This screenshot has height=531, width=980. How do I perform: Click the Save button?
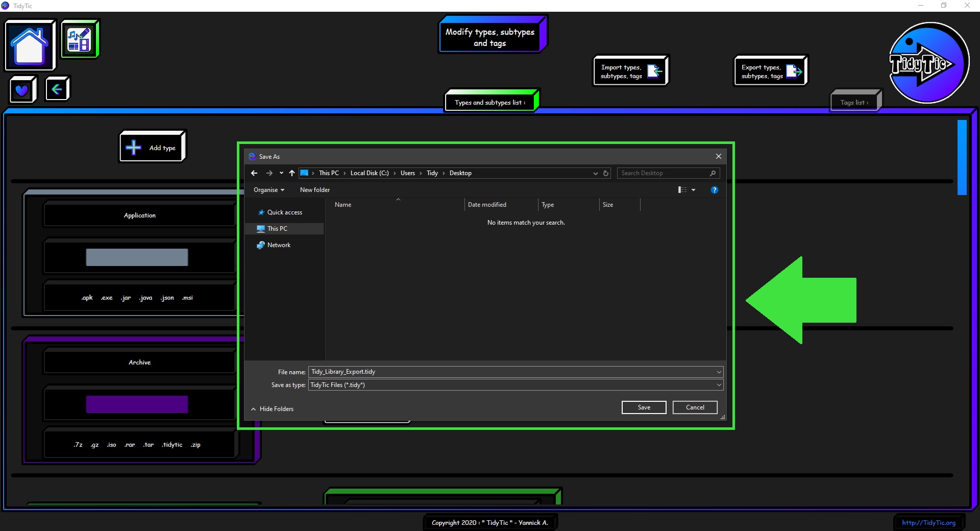pos(644,407)
